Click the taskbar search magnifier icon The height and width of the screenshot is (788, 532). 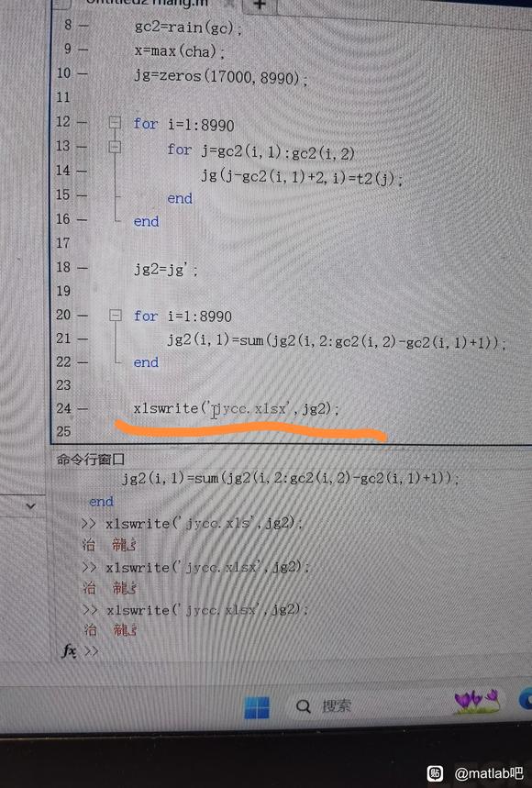tap(303, 706)
